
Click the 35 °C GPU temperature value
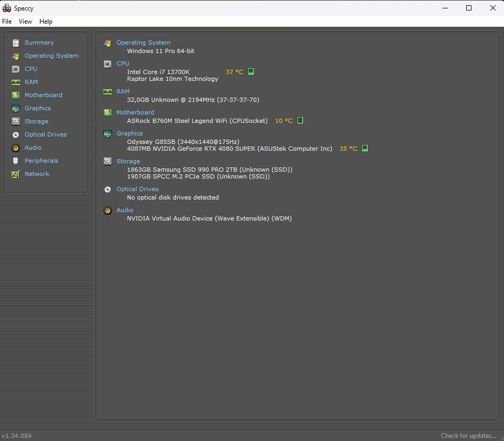pos(349,149)
